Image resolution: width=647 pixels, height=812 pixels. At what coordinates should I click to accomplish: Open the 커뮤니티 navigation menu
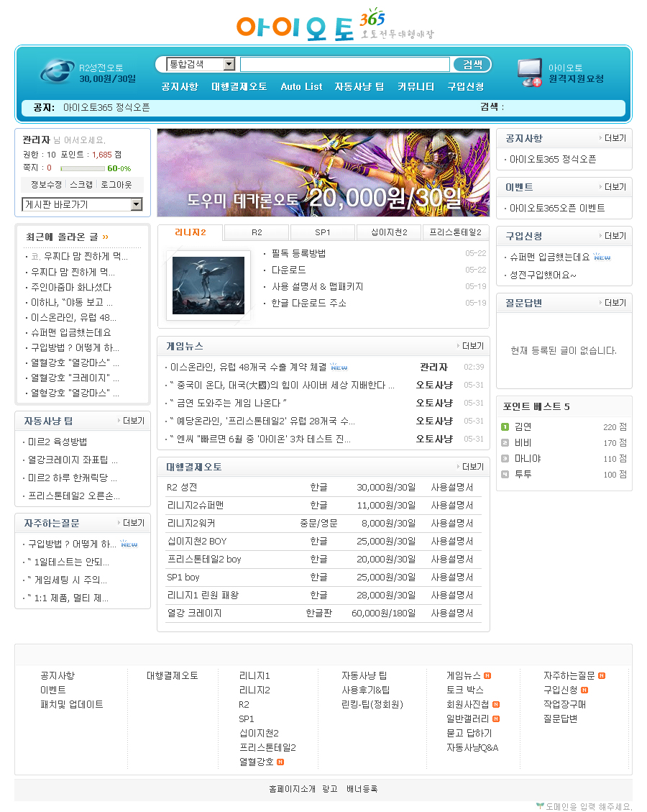(416, 86)
